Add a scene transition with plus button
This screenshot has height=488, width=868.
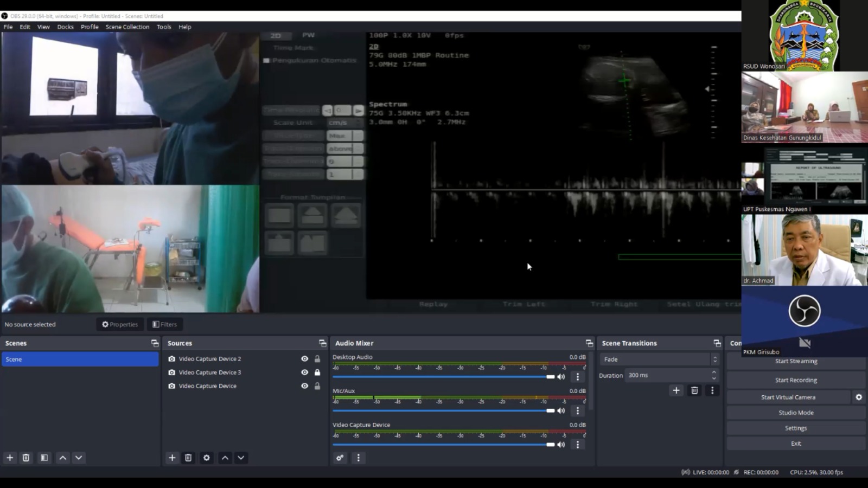[676, 390]
